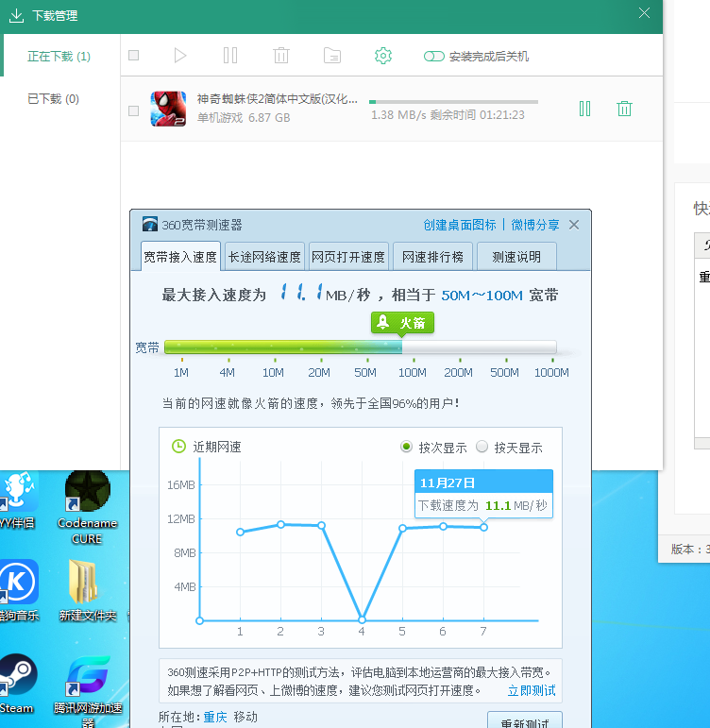Click the 重庆 location link
The image size is (710, 728).
(x=215, y=717)
